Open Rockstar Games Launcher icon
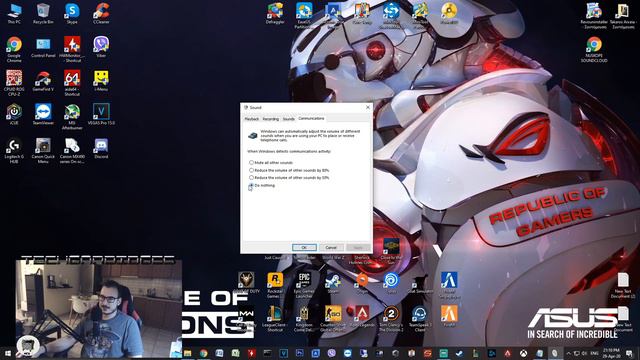 pos(275,284)
